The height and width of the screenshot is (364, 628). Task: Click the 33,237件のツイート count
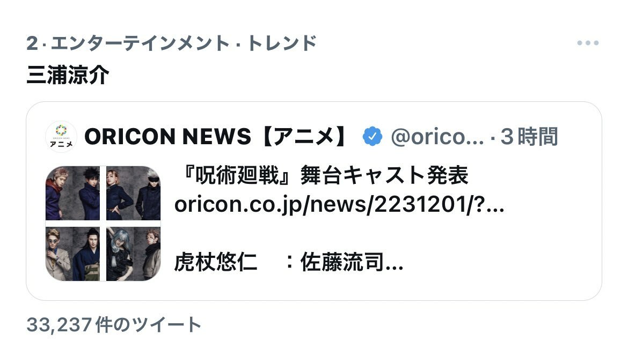pos(114,324)
